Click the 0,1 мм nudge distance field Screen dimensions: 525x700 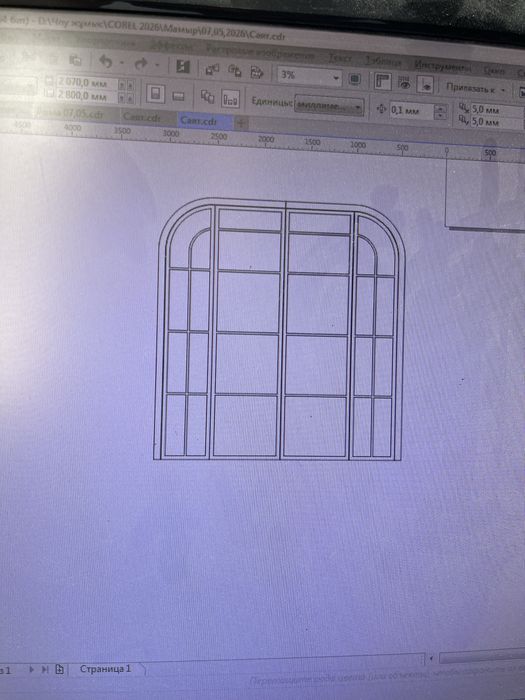(x=412, y=110)
